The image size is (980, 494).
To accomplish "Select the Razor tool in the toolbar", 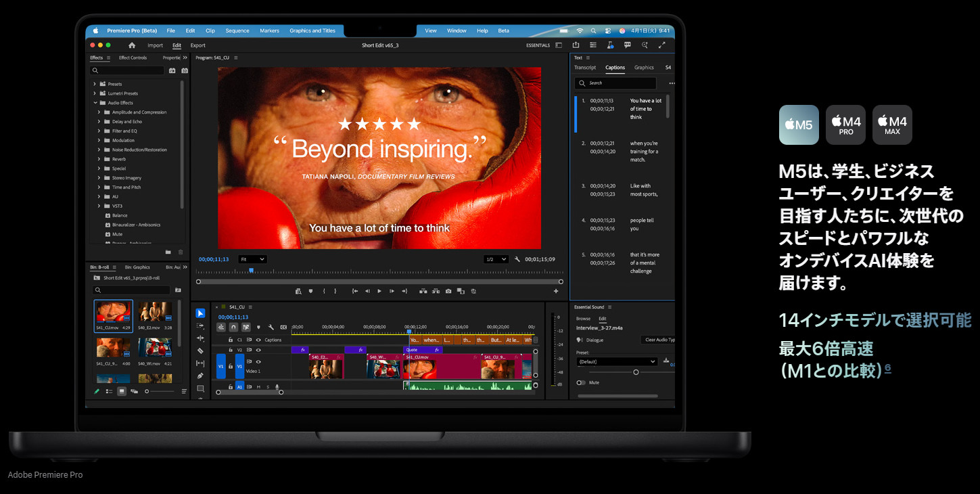I will 200,351.
